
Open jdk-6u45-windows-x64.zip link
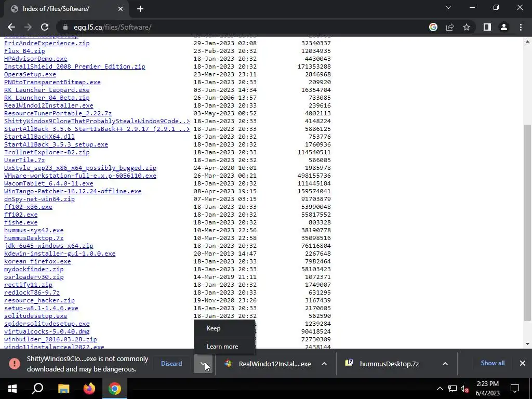click(48, 246)
